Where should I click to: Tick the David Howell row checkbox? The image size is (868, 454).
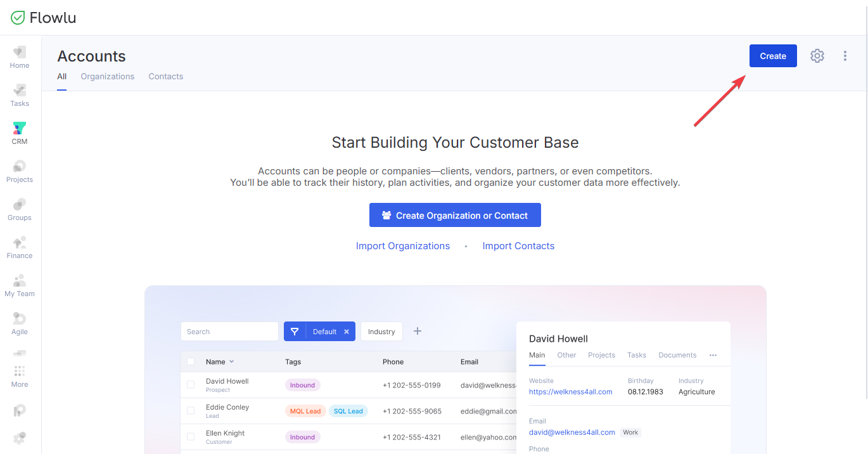pos(191,385)
